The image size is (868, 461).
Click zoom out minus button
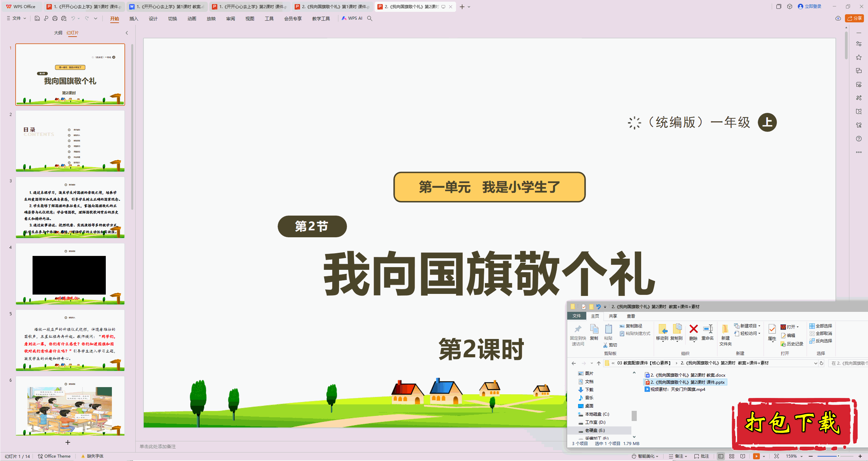pos(811,456)
